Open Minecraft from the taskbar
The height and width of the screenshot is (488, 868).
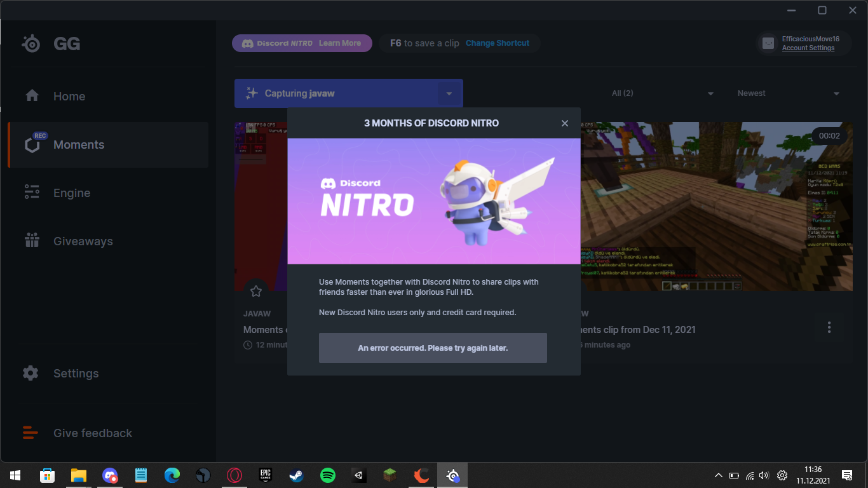click(x=390, y=475)
